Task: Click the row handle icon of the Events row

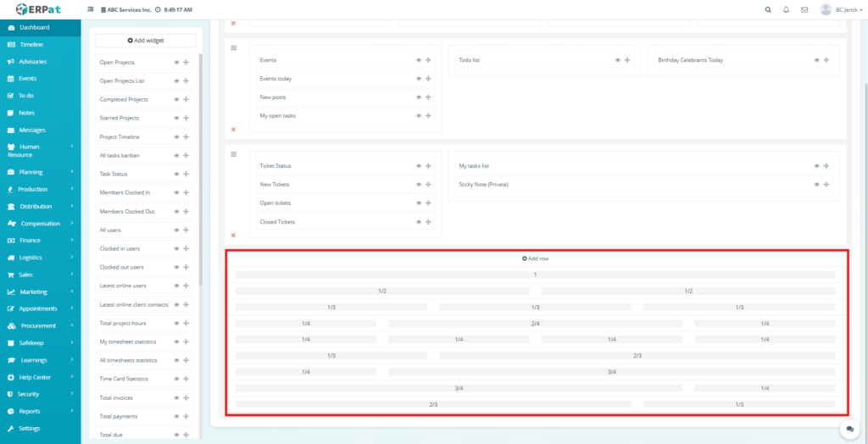Action: 234,48
